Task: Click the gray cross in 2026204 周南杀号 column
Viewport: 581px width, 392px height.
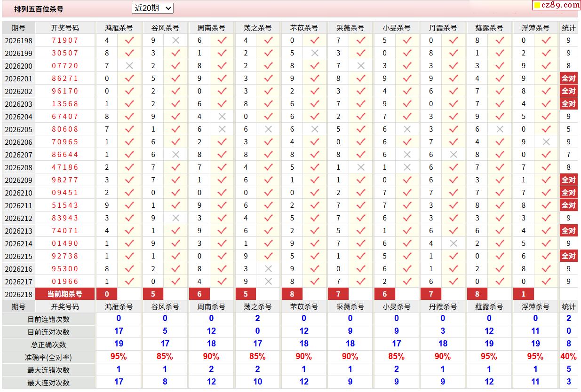Action: [x=222, y=117]
